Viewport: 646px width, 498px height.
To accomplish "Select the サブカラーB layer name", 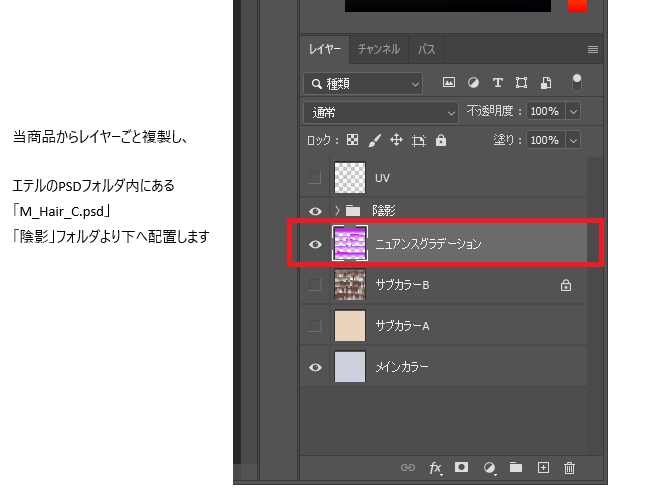I will click(x=402, y=285).
